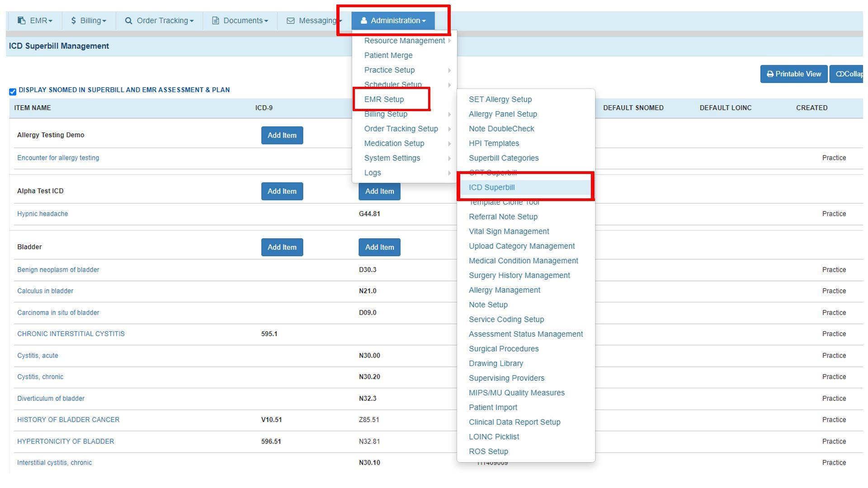Open Order Tracking menu with magnifier icon
Image resolution: width=868 pixels, height=488 pixels.
coord(159,21)
